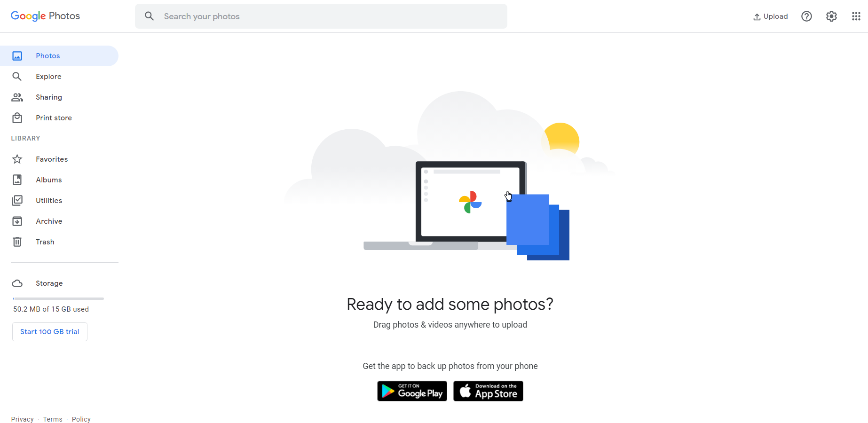Click the Archive box icon
The height and width of the screenshot is (423, 868).
tap(17, 221)
